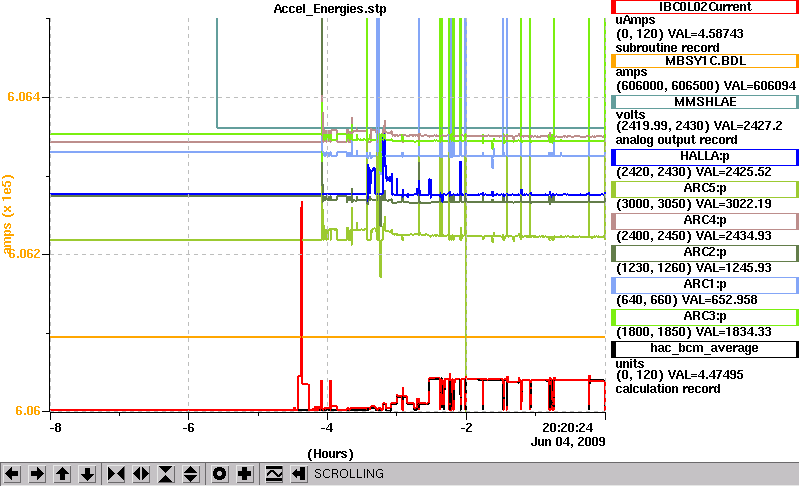Click the 'uAmps' unit label in legend
Viewport: 799px width, 486px height.
coord(635,20)
